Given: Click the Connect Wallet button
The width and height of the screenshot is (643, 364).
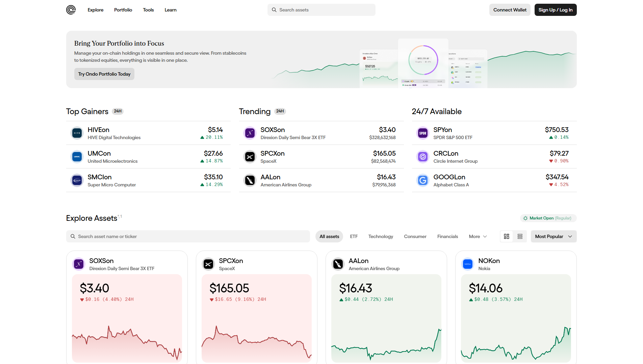Looking at the screenshot, I should coord(510,10).
